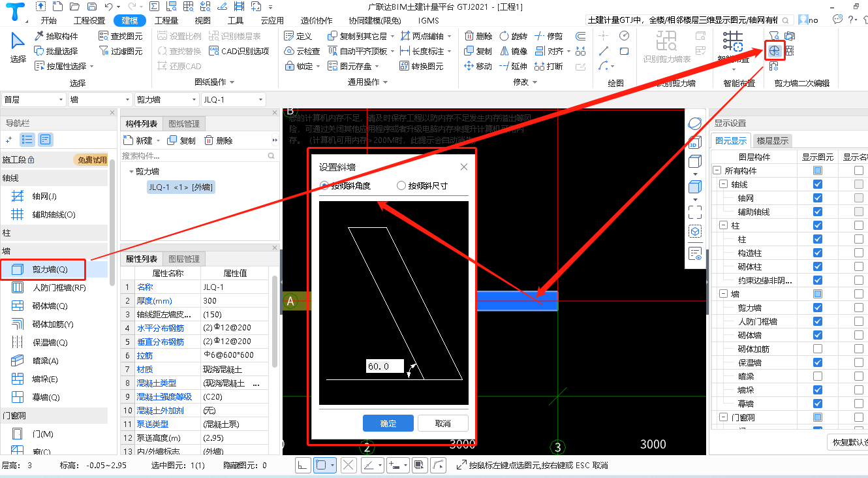Click draw rectangle tool in 绘图 group
The height and width of the screenshot is (478, 868).
[x=625, y=51]
